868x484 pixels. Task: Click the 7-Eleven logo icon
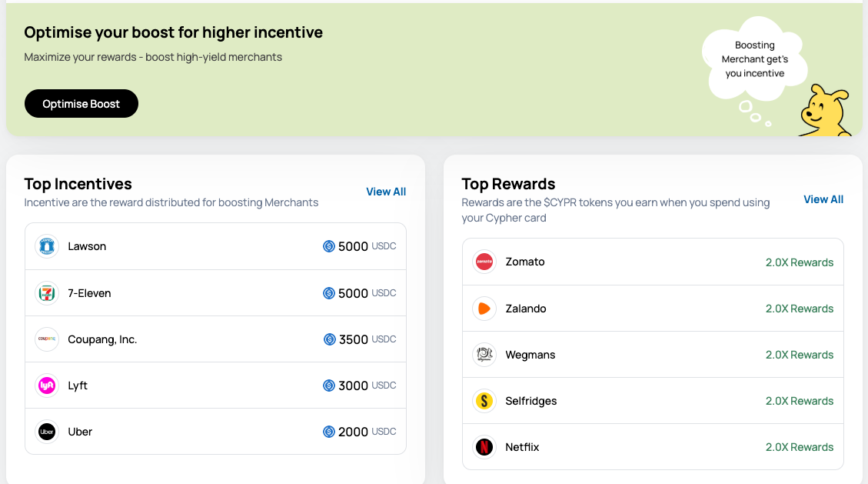[47, 293]
